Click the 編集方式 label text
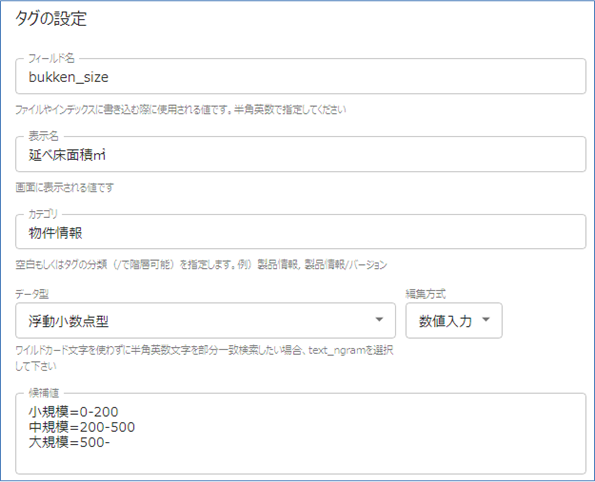This screenshot has width=595, height=482. 425,294
